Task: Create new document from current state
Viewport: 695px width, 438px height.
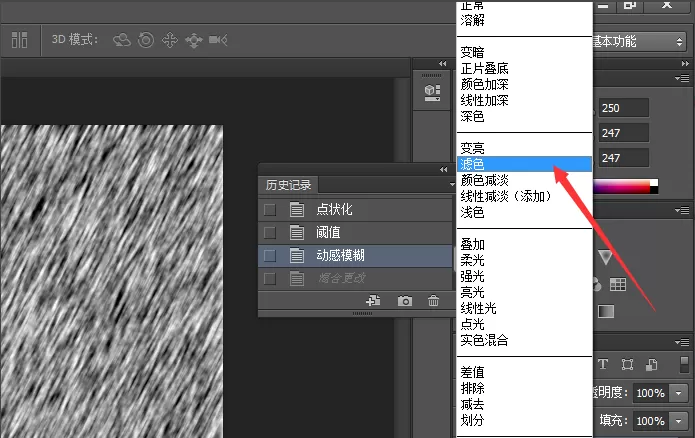Action: 373,301
